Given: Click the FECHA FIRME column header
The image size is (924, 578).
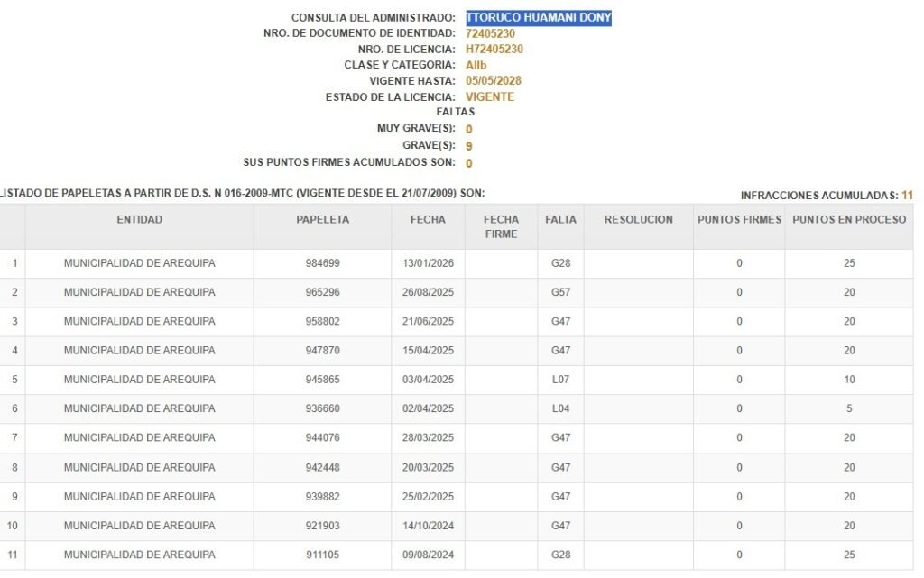Looking at the screenshot, I should [x=501, y=226].
